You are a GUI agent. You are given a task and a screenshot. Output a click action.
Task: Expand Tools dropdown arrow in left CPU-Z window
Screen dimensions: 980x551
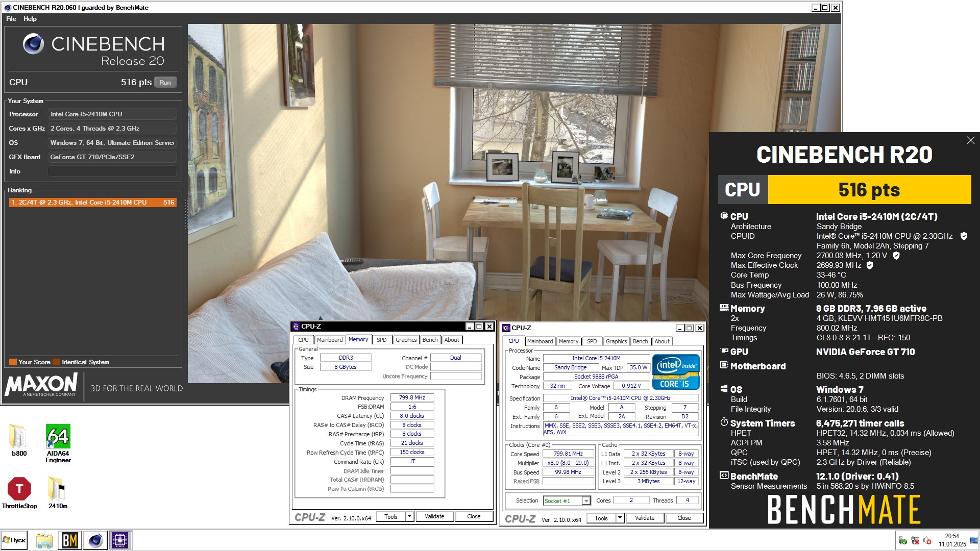(409, 516)
